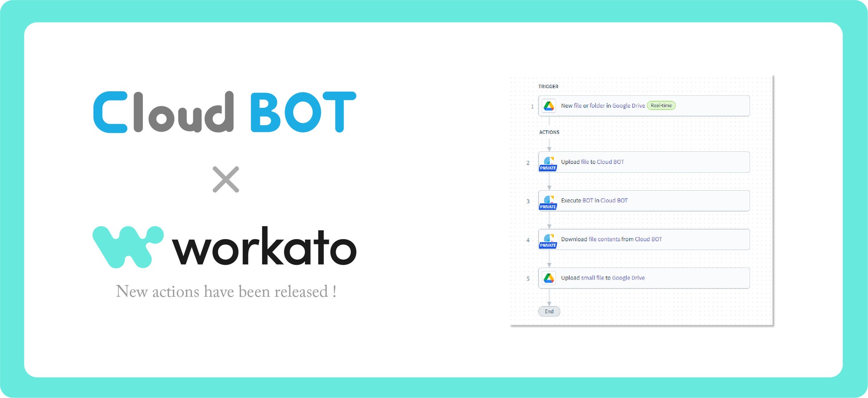Screen dimensions: 868x398
Task: Click the Cloud BOT icon in Upload file step
Action: (549, 160)
